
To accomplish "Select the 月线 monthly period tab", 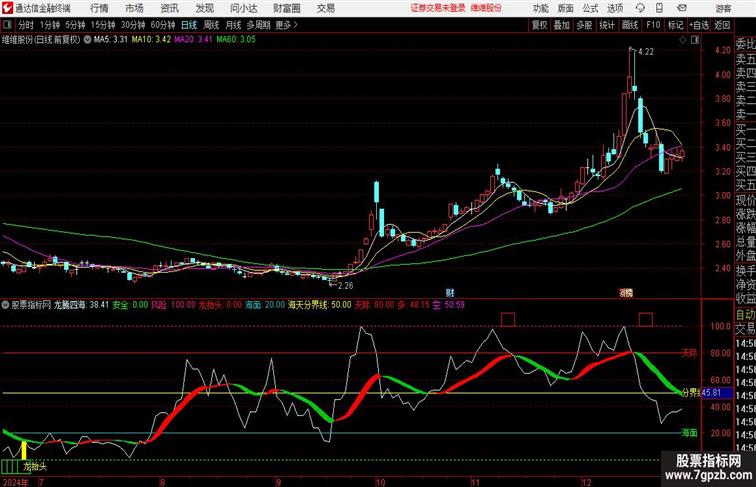I will coord(233,25).
